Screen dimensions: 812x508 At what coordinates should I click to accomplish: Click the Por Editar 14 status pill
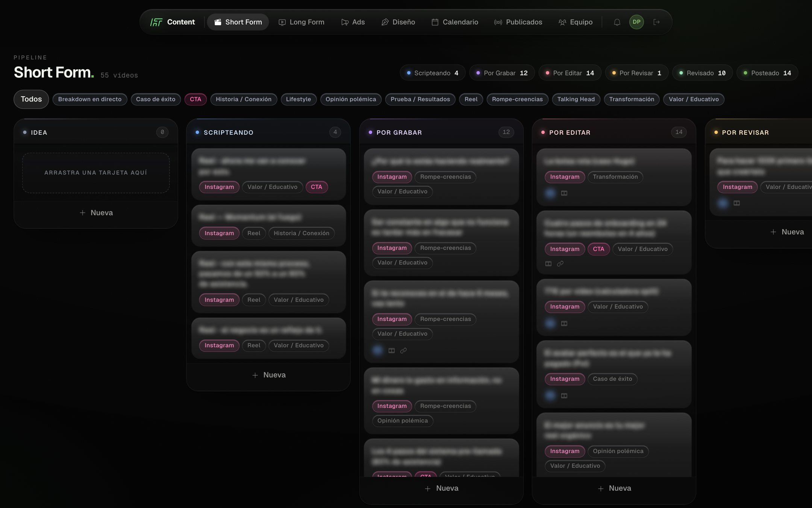click(x=570, y=73)
